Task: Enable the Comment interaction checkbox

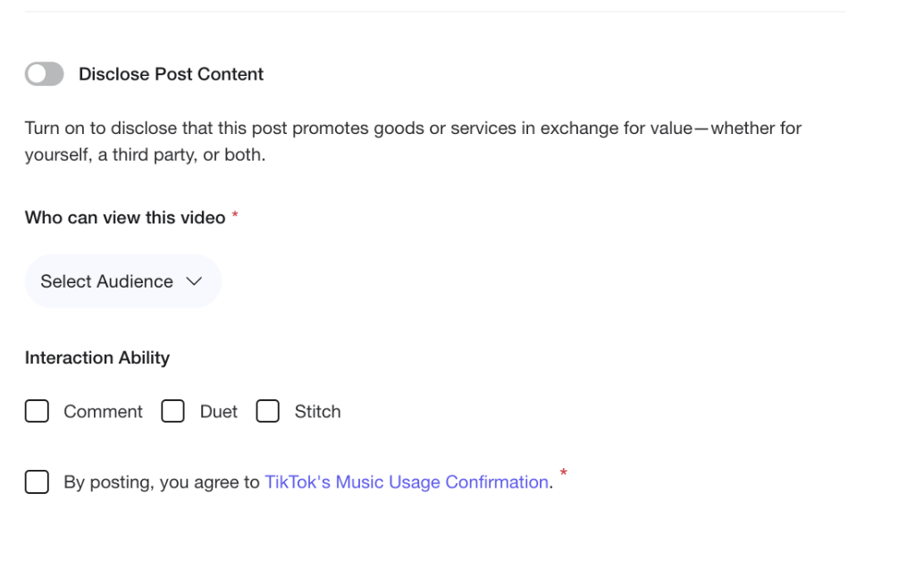Action: 37,411
